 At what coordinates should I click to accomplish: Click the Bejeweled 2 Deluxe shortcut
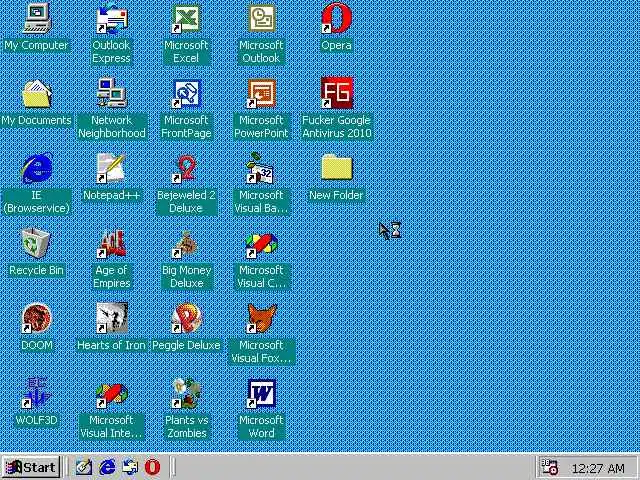click(186, 168)
